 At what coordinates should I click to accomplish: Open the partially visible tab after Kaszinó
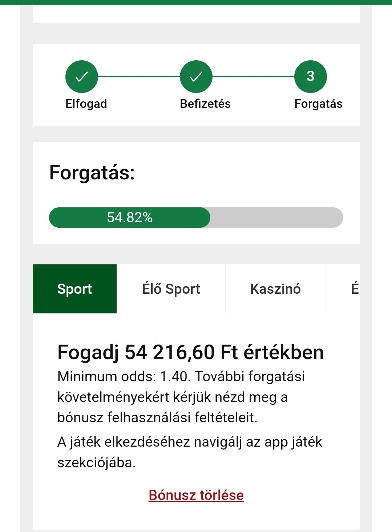pyautogui.click(x=354, y=289)
